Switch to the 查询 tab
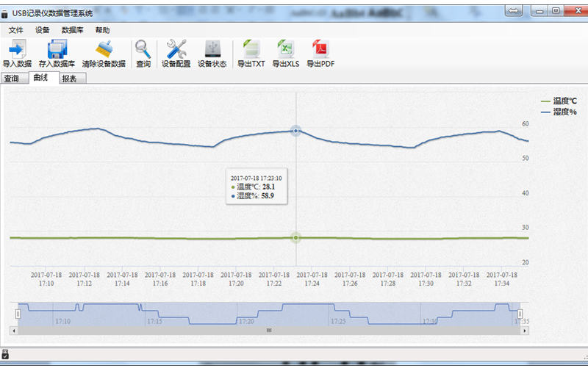The height and width of the screenshot is (368, 588). (12, 79)
